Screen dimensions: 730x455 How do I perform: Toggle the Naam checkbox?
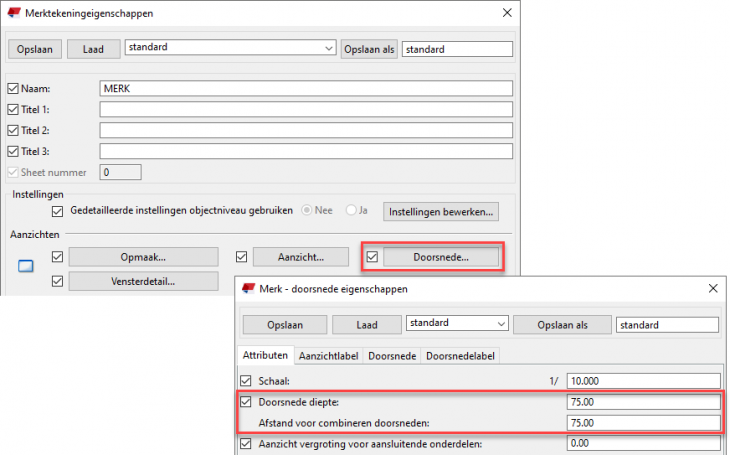[13, 88]
